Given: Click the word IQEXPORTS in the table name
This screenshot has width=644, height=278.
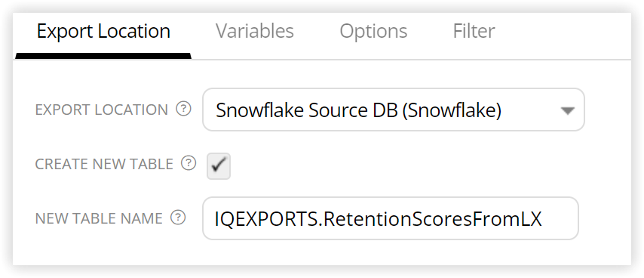Looking at the screenshot, I should [x=265, y=219].
